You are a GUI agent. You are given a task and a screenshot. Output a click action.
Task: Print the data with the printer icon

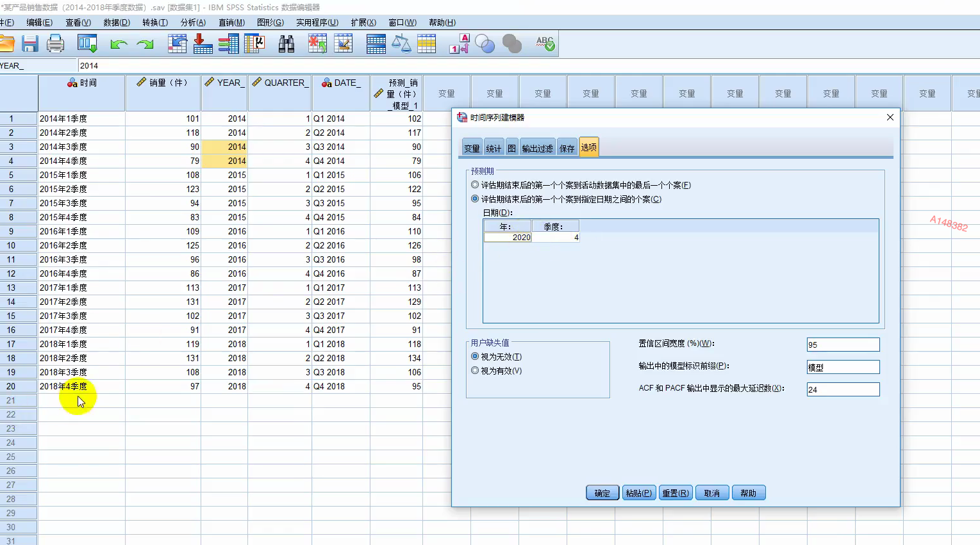[56, 44]
